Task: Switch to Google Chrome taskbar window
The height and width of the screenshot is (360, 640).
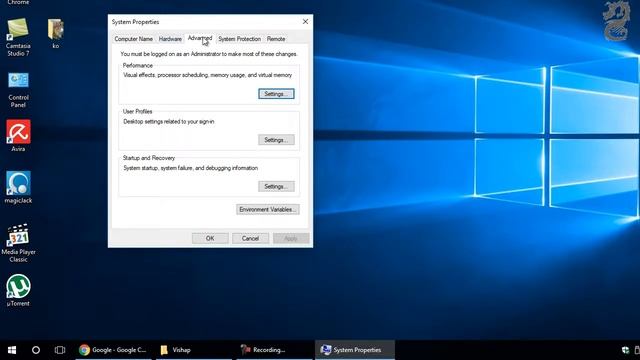Action: click(113, 350)
